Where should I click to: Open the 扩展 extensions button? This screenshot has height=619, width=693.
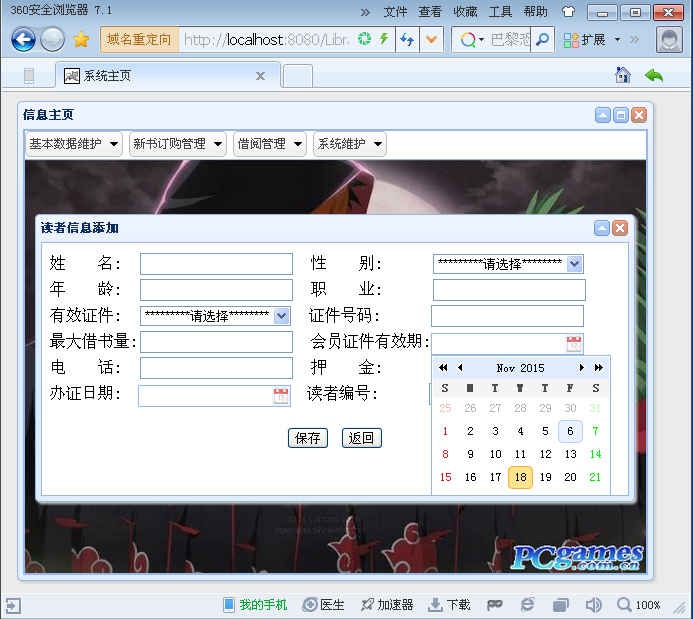click(x=584, y=40)
